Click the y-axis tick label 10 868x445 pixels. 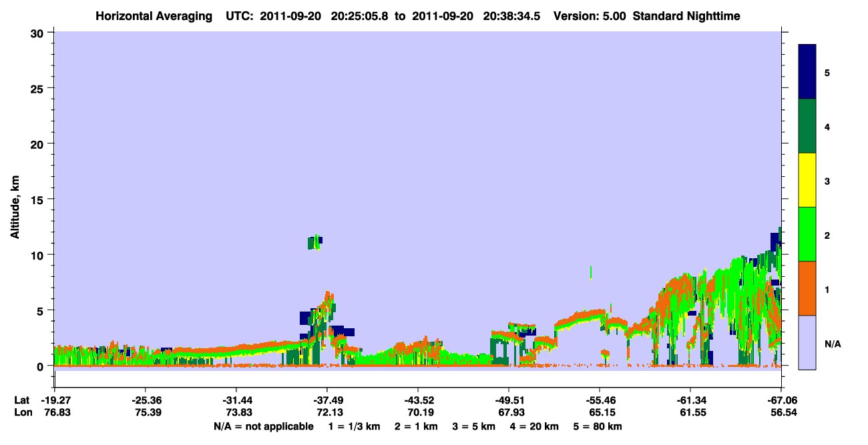[39, 255]
